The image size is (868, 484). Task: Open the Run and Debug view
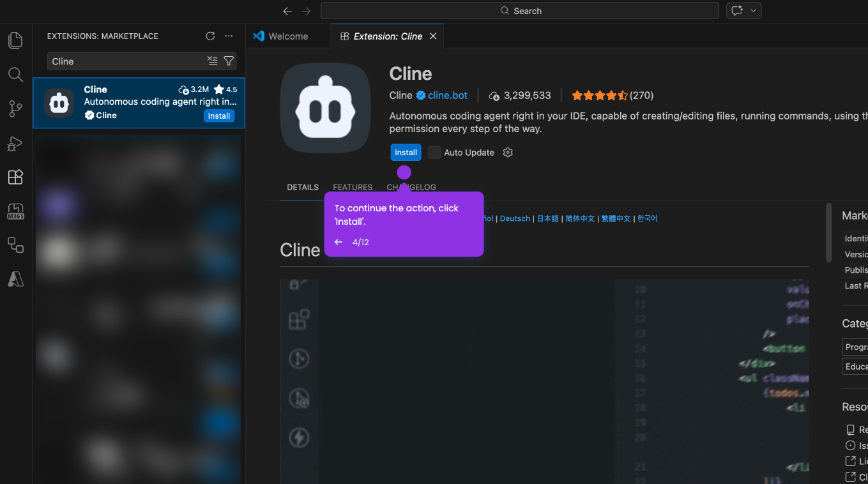15,144
